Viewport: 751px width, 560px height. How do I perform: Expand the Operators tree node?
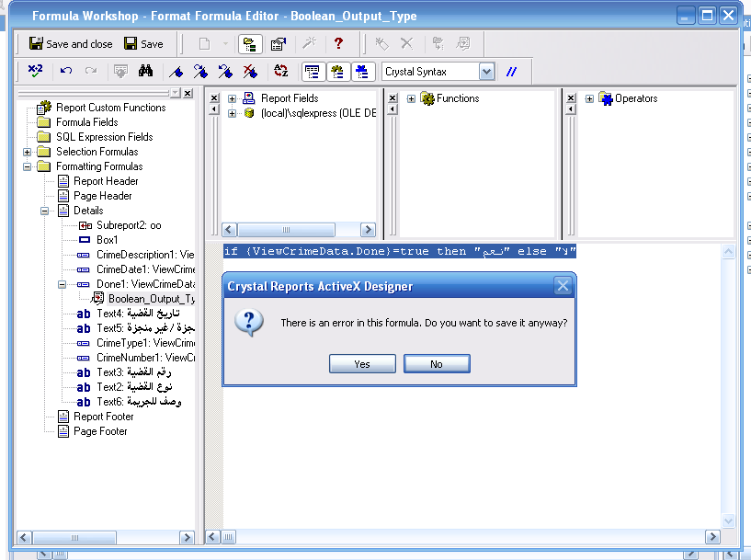pyautogui.click(x=589, y=98)
